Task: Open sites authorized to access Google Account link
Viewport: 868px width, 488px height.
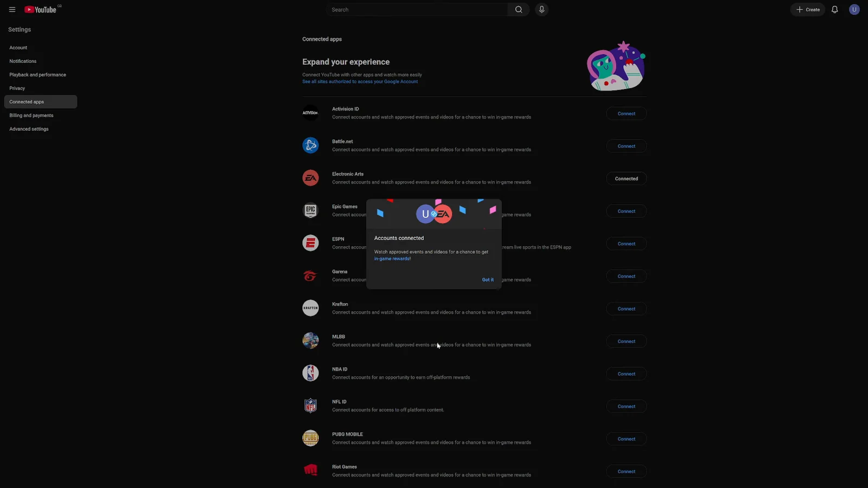Action: 360,82
